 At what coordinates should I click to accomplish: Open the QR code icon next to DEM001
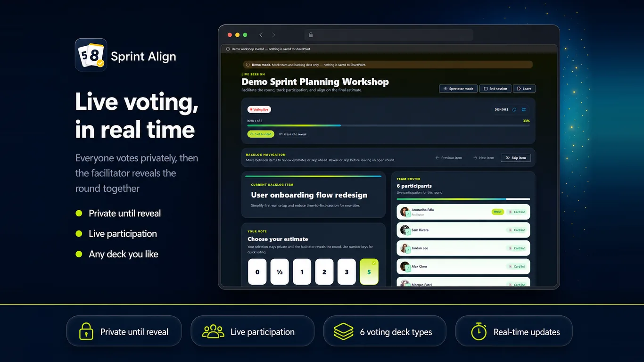[524, 109]
